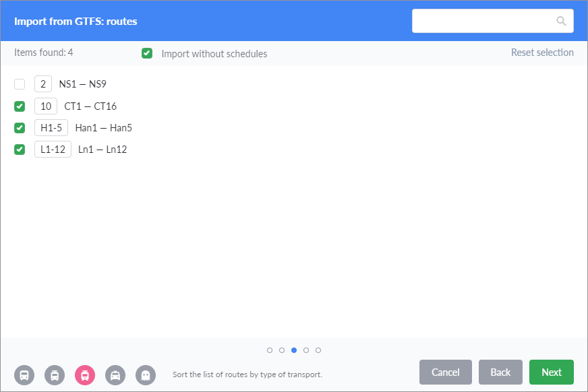Cancel the GTFS import
Image resolution: width=588 pixels, height=392 pixels.
tap(445, 372)
